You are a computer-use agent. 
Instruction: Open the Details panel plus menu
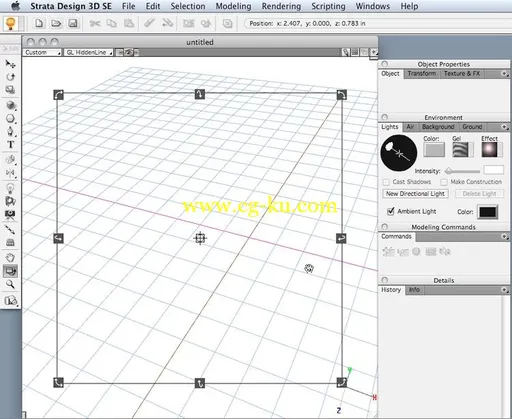(x=505, y=290)
